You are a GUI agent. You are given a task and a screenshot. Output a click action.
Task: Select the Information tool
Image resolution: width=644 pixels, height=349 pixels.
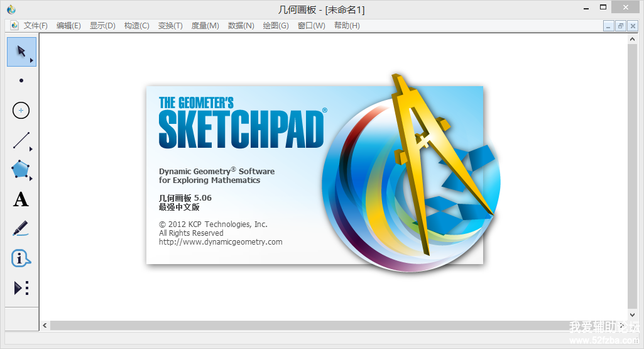tap(21, 258)
